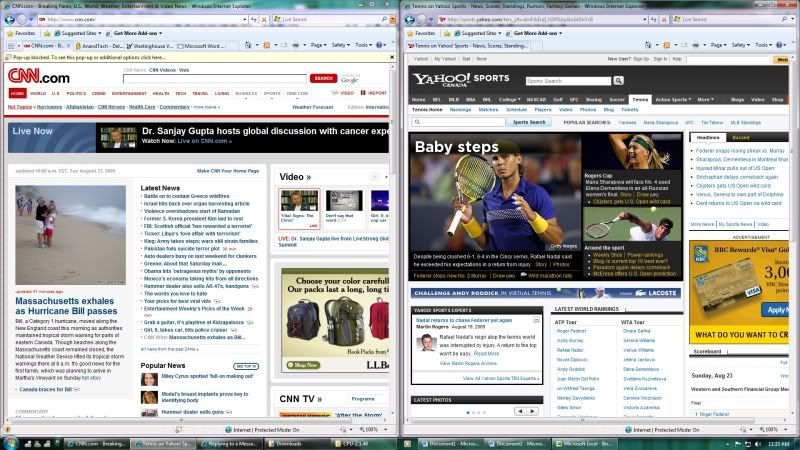Screen dimensions: 800x450
Task: Open WORLD section on CNN nav bar
Action: click(x=38, y=94)
